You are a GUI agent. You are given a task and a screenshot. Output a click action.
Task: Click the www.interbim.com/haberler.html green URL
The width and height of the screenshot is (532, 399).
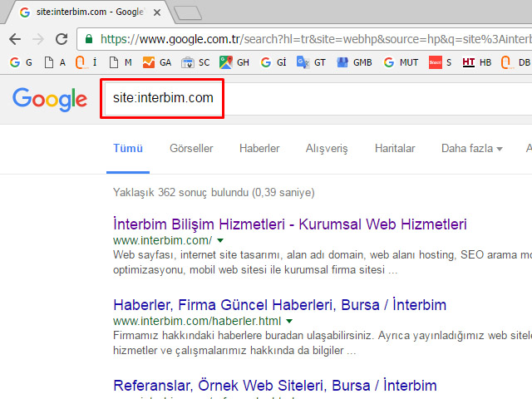click(x=197, y=321)
